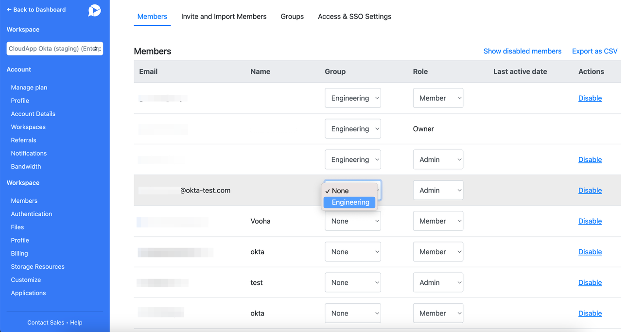This screenshot has width=644, height=332.
Task: Go to Workspaces in Account section
Action: coord(28,127)
